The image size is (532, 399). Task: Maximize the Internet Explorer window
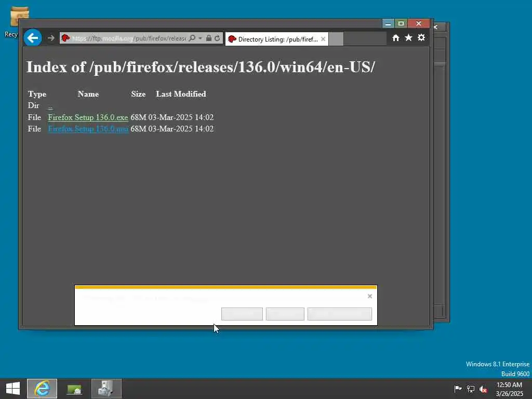[x=401, y=23]
